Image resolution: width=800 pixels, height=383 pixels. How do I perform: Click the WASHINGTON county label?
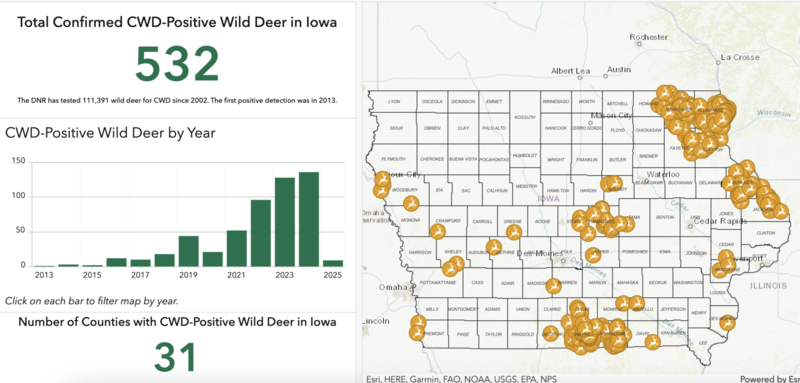coord(688,282)
